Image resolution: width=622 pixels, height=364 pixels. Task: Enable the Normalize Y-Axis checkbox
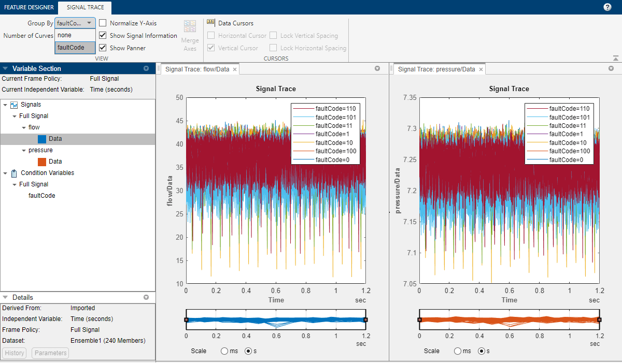(103, 23)
